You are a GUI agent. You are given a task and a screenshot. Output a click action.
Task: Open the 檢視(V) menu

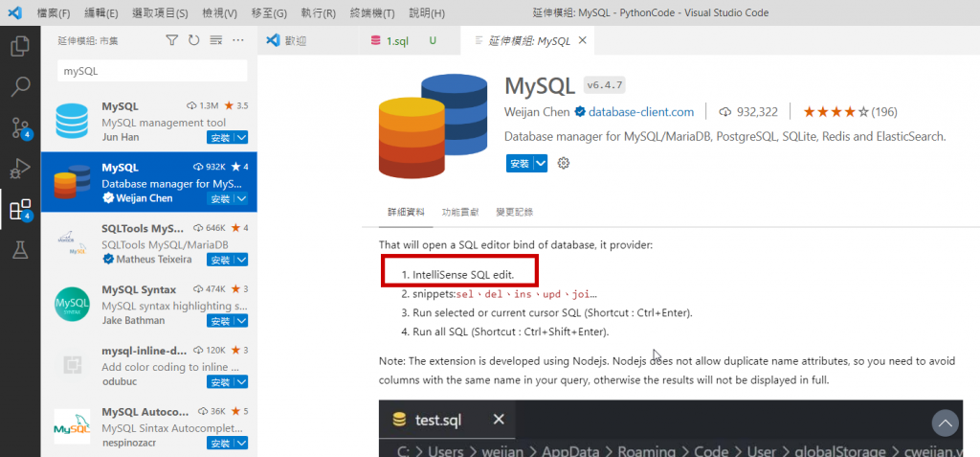tap(220, 12)
